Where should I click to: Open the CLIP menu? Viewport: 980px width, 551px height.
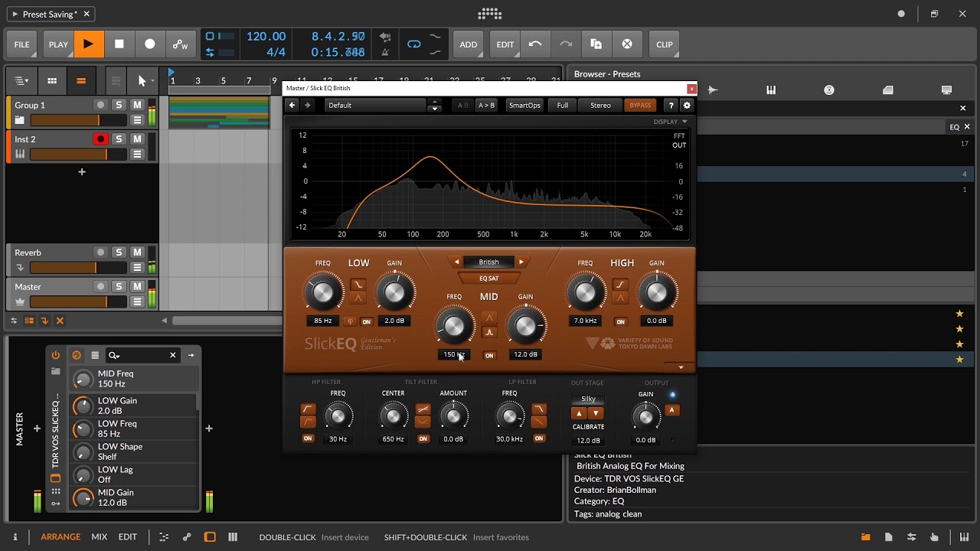tap(665, 44)
